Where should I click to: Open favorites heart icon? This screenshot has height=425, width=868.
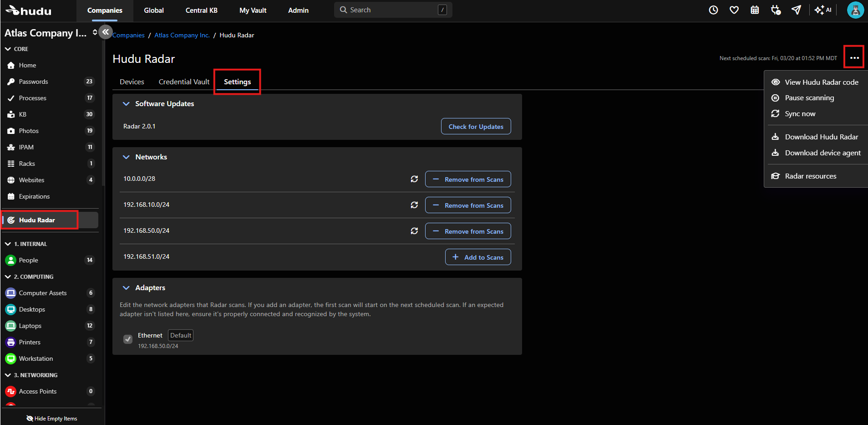tap(734, 10)
